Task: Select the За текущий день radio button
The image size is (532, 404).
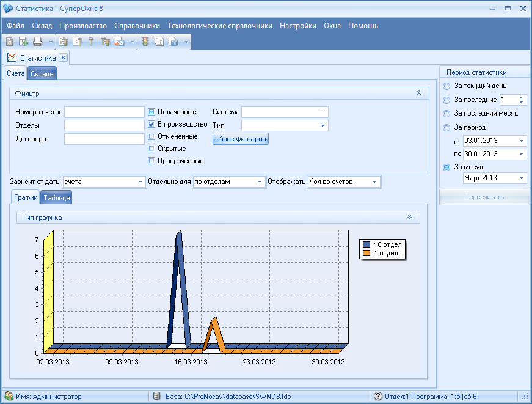Action: pos(446,86)
